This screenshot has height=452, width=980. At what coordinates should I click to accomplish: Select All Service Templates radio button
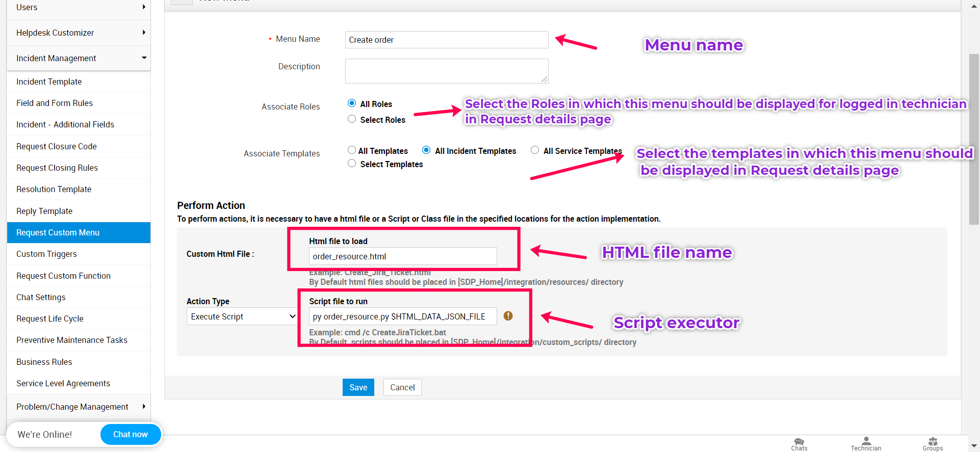pyautogui.click(x=535, y=150)
